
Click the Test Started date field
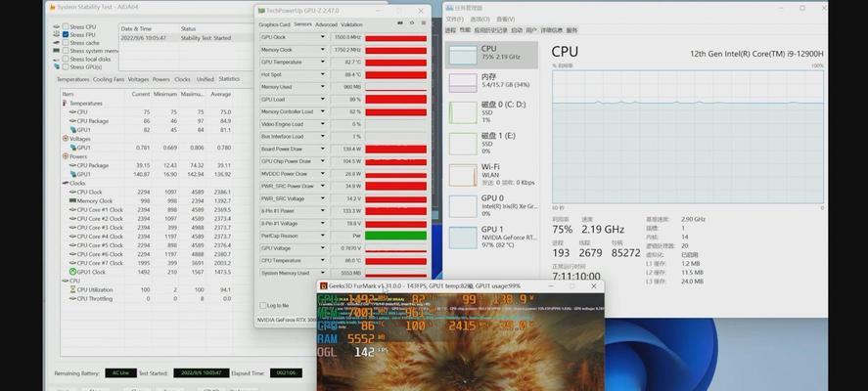[x=202, y=373]
